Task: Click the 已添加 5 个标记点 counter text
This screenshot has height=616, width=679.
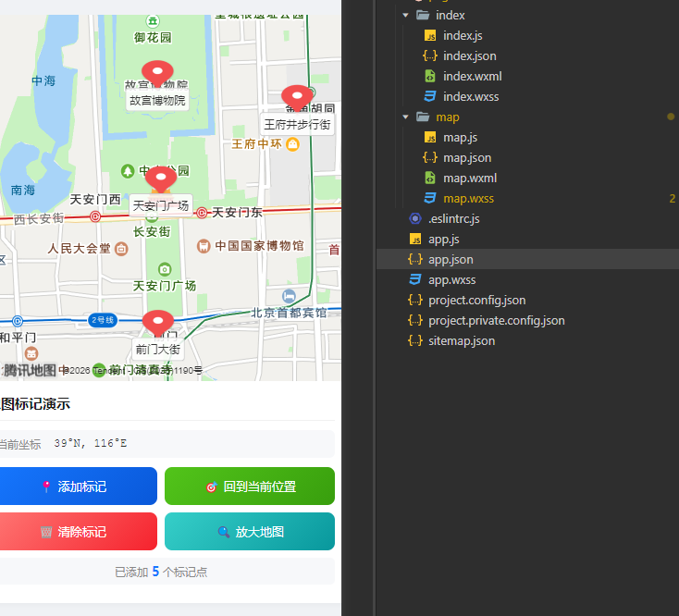Action: 161,572
